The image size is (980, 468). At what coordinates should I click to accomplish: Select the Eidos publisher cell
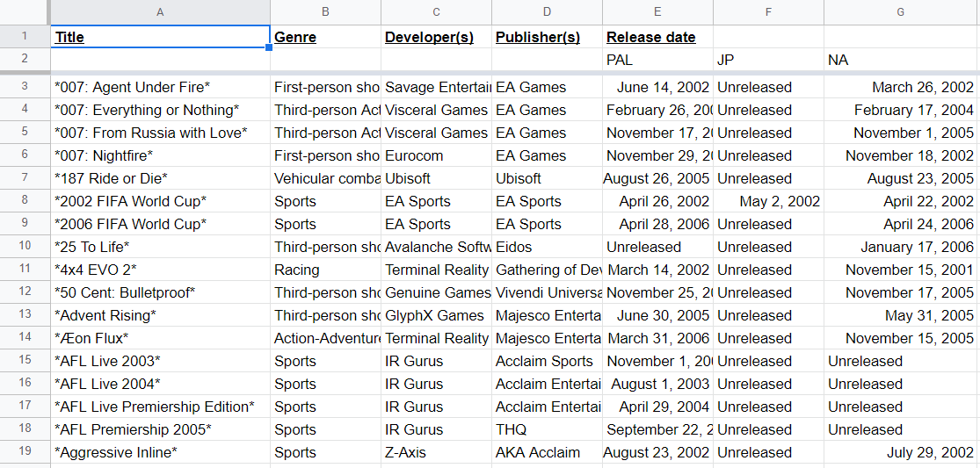[547, 247]
